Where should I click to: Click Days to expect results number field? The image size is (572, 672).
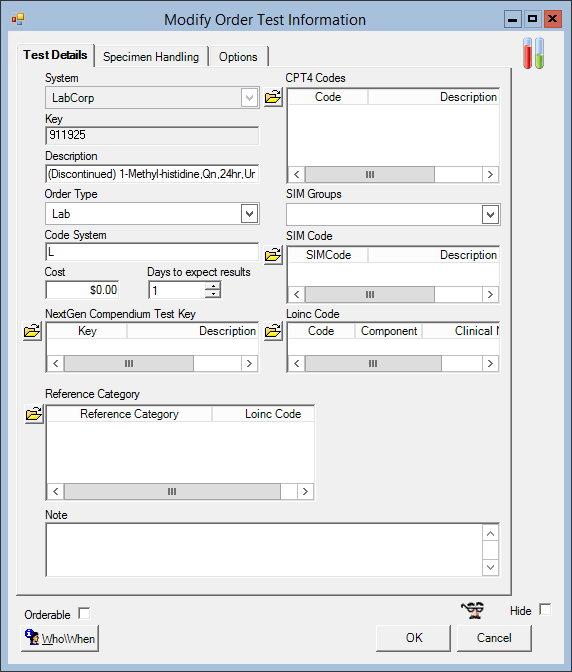177,290
